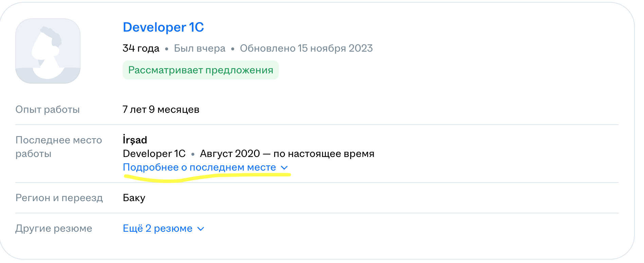This screenshot has width=644, height=263.
Task: Click the 34 года age text
Action: [x=141, y=48]
